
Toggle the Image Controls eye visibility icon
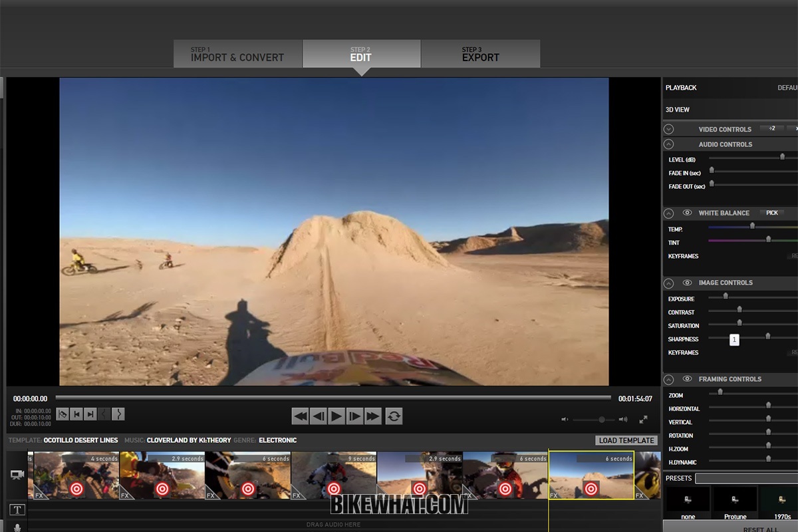coord(687,283)
